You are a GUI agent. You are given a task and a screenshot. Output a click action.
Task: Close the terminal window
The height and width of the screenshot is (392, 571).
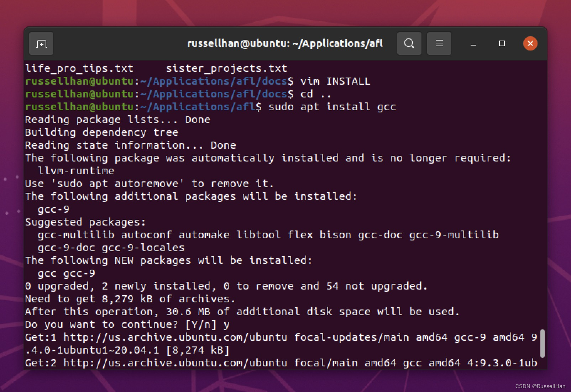pyautogui.click(x=530, y=43)
